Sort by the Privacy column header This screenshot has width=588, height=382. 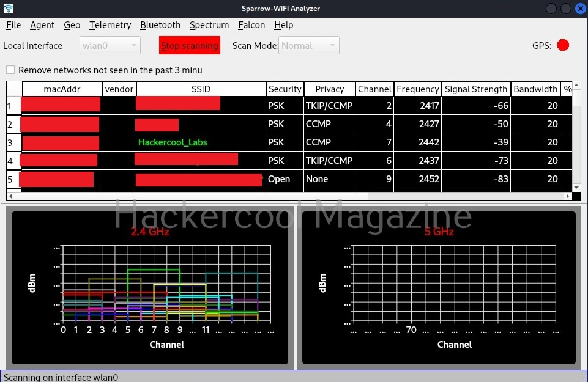[330, 89]
